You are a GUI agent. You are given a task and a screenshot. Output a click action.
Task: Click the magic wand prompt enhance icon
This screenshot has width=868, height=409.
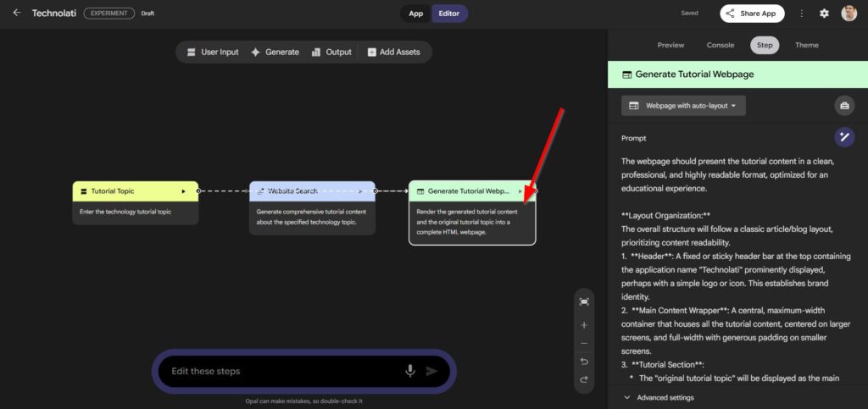coord(843,137)
